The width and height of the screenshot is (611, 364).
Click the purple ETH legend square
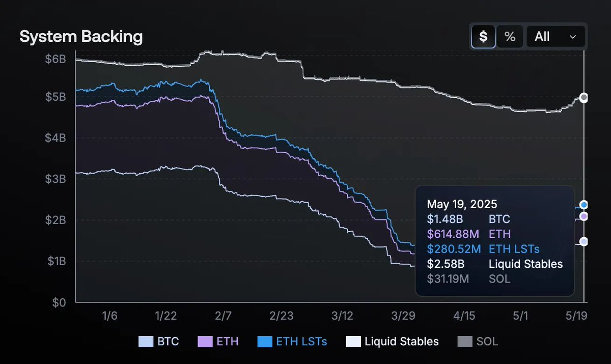pos(205,341)
